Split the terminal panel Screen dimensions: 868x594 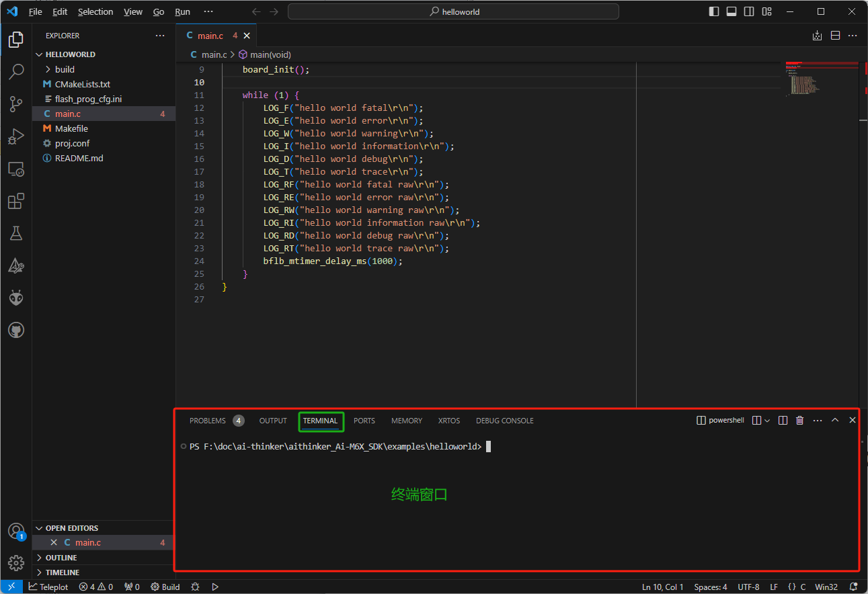point(783,420)
